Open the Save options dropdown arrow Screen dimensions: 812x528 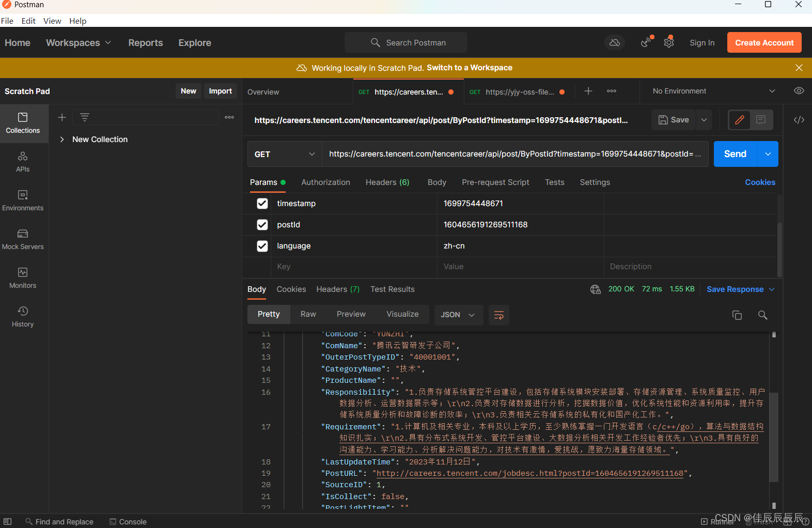point(704,120)
